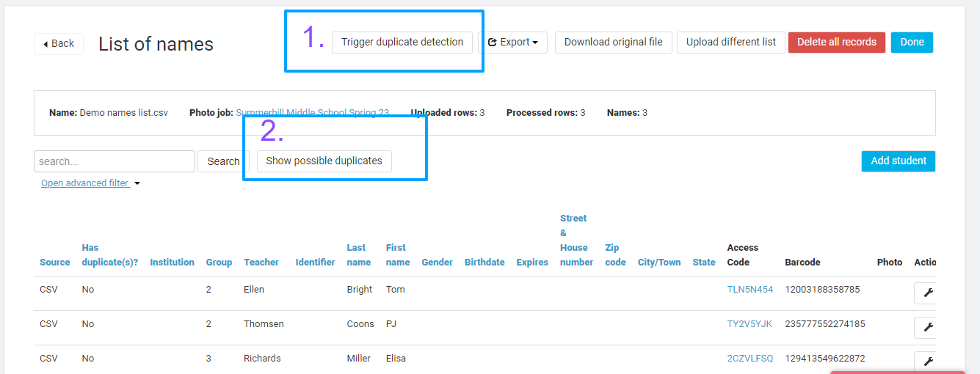Click inside the search input field
This screenshot has height=374, width=980.
pos(115,161)
